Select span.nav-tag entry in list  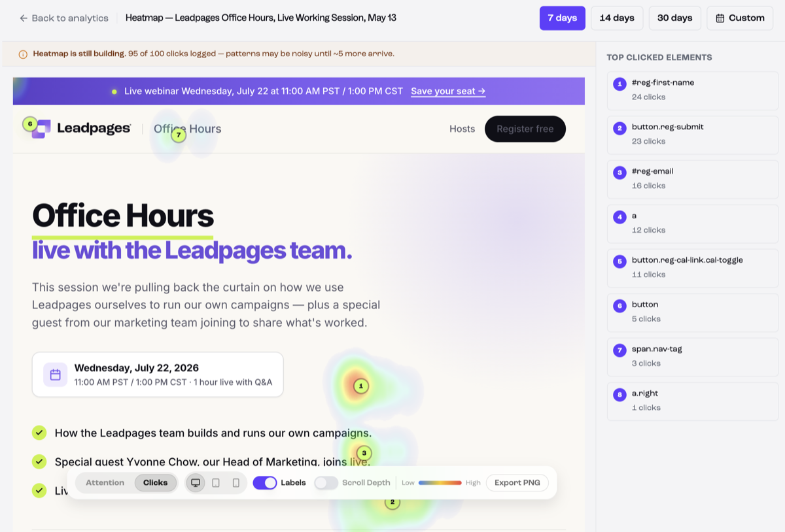click(693, 356)
